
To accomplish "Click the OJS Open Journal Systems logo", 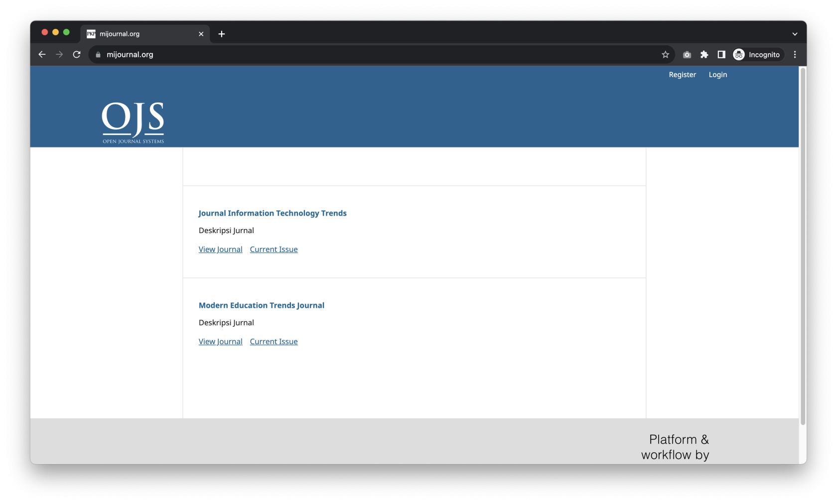I will point(133,123).
